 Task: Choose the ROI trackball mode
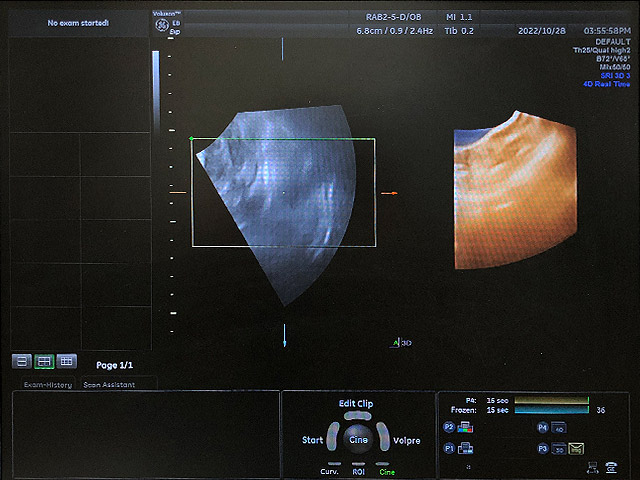356,471
